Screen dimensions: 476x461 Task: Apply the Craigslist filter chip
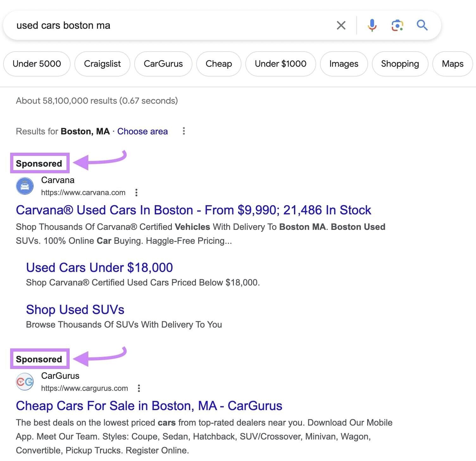click(102, 64)
